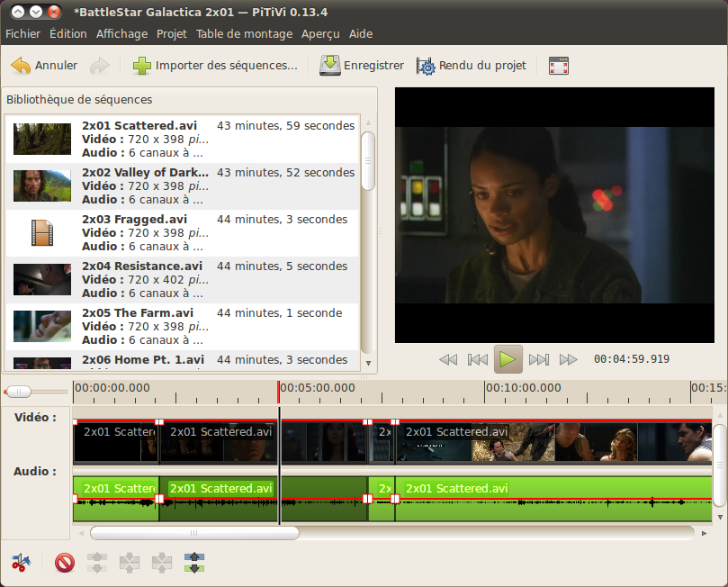
Task: Open the Édition menu
Action: [68, 34]
